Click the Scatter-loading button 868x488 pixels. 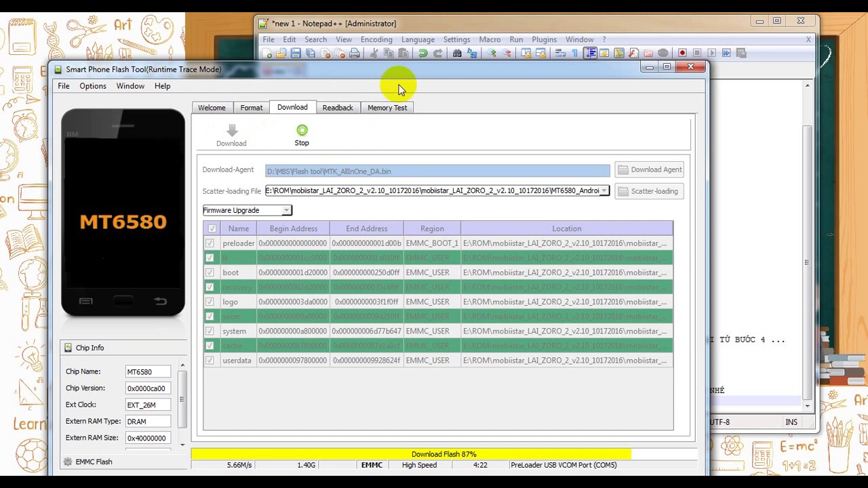click(650, 191)
